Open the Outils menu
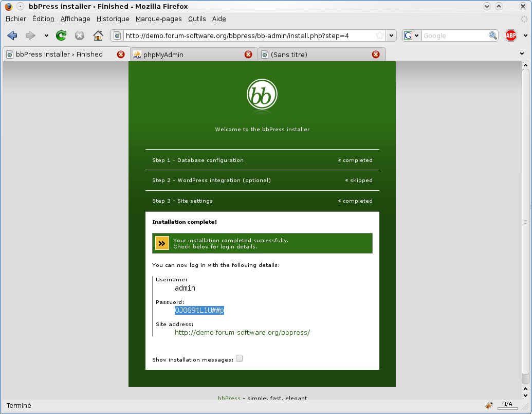 [x=197, y=19]
